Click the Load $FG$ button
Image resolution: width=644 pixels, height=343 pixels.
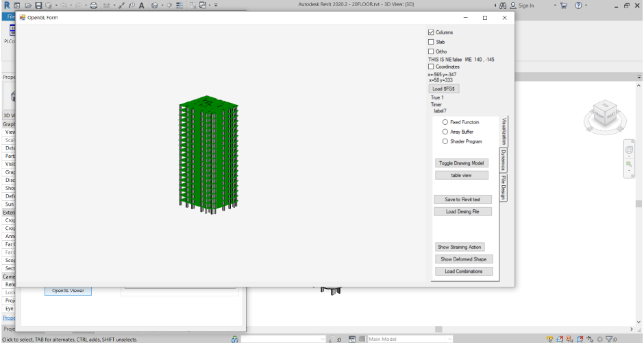point(443,88)
